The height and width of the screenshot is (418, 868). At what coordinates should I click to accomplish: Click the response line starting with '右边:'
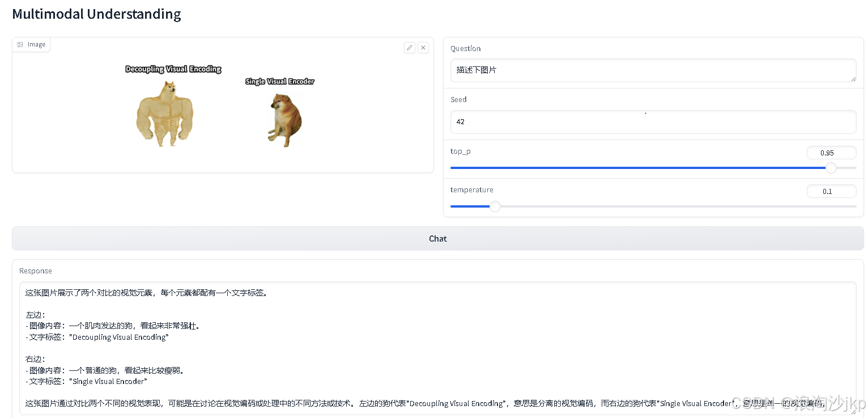(35, 359)
